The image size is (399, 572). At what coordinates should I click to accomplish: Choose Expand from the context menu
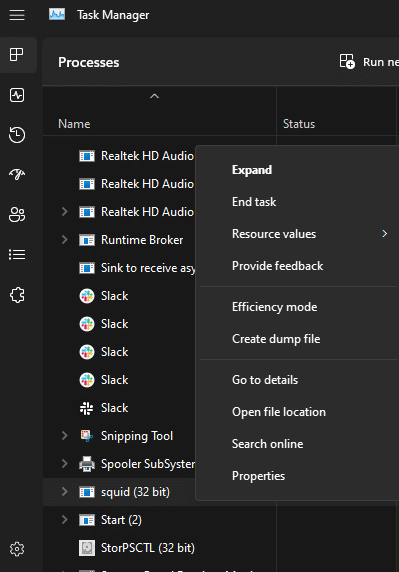(252, 170)
